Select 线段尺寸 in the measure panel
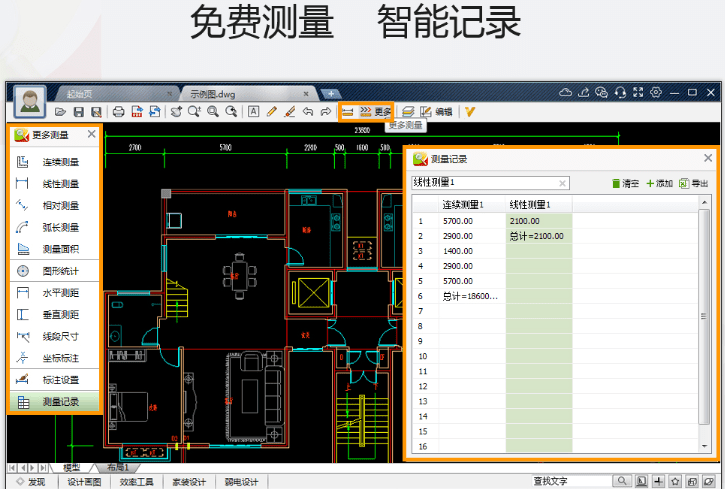Screen dimensions: 725x489 [x=55, y=336]
